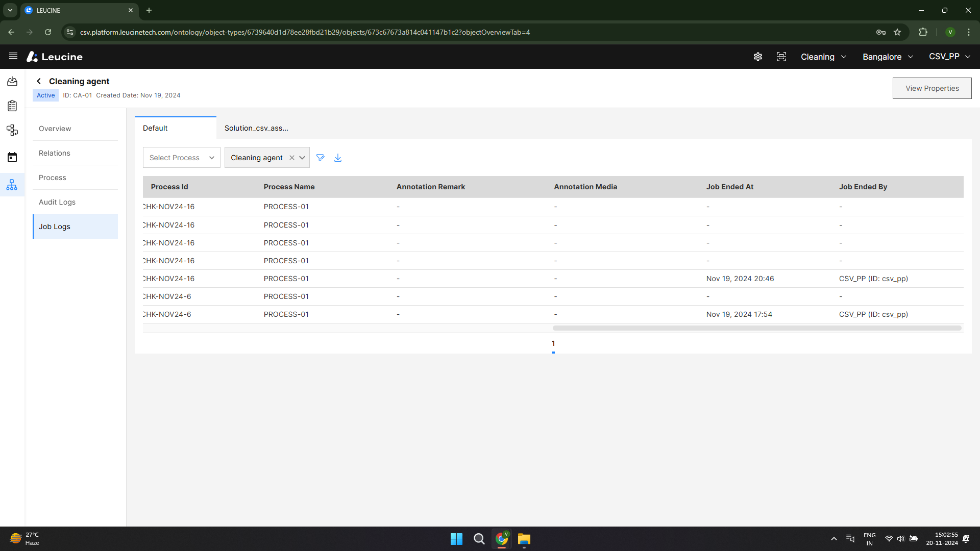Click the Leucine logo
This screenshot has width=980, height=551.
(55, 57)
